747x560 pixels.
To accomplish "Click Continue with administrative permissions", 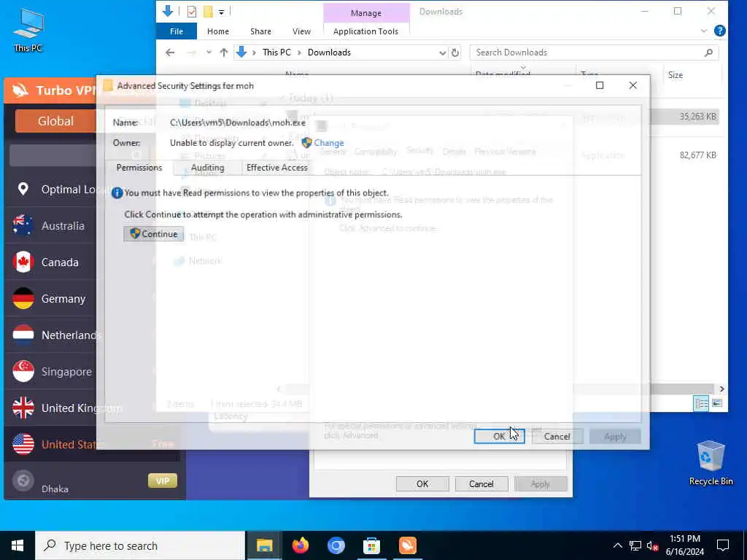I will (153, 234).
